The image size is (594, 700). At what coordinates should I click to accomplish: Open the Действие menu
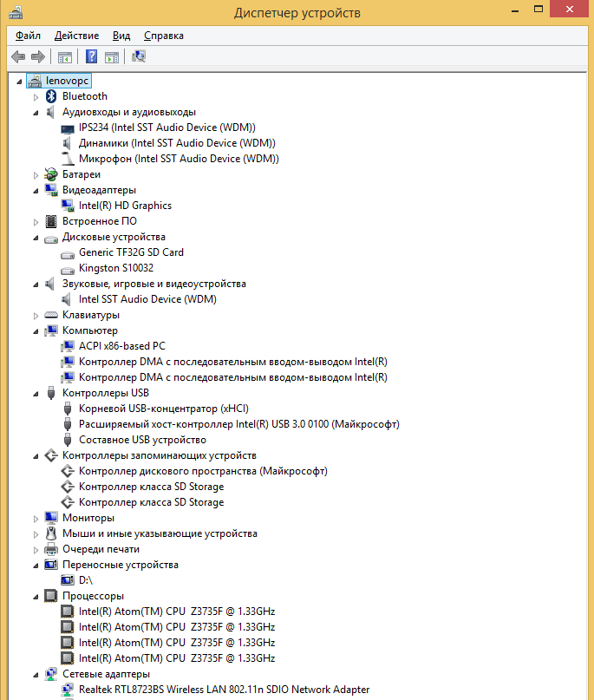77,36
